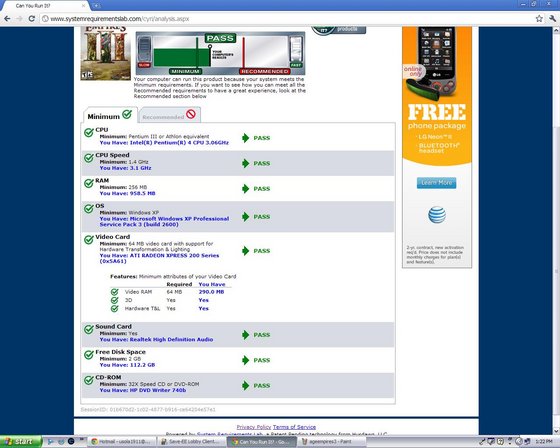Click the Age of Empires III box art

(x=106, y=53)
